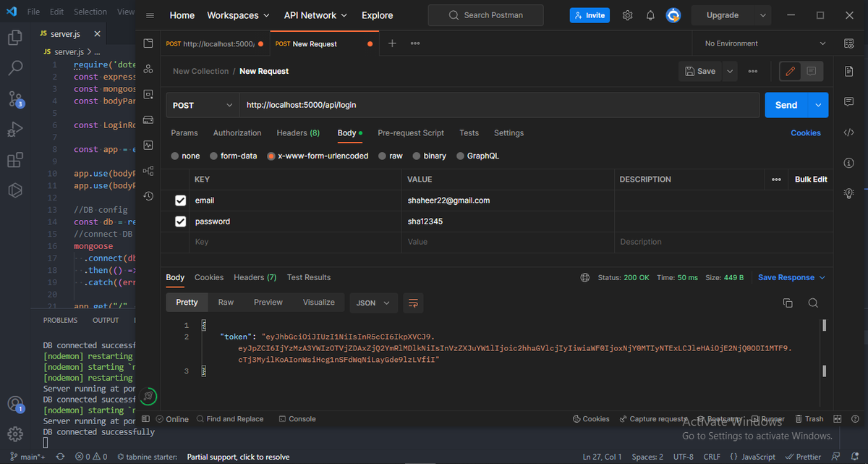Open Postbot rocket icon
The height and width of the screenshot is (464, 868).
tap(148, 397)
